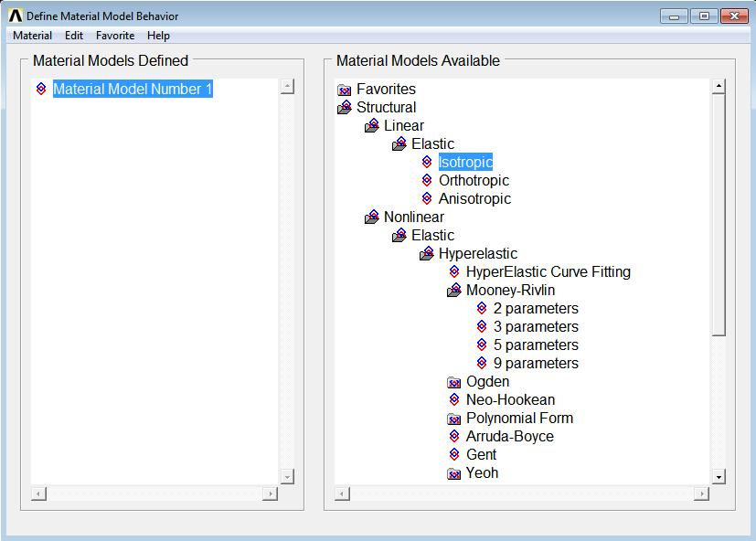Click the Polynomial Form folder icon
The height and width of the screenshot is (541, 756).
click(x=454, y=419)
